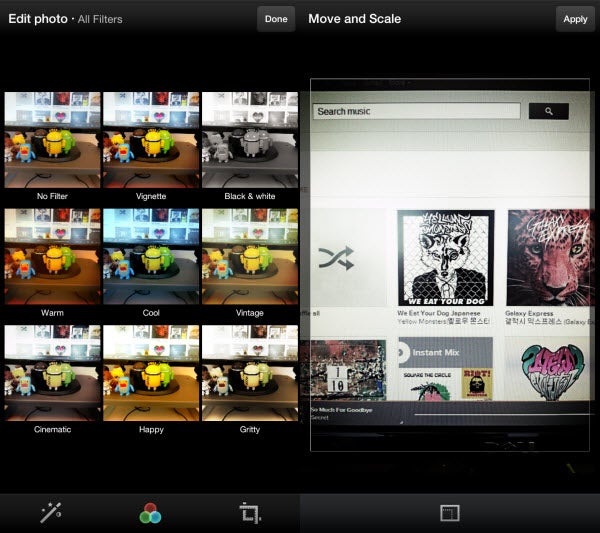Click the heart graffiti album cover
The height and width of the screenshot is (533, 600).
pyautogui.click(x=552, y=372)
